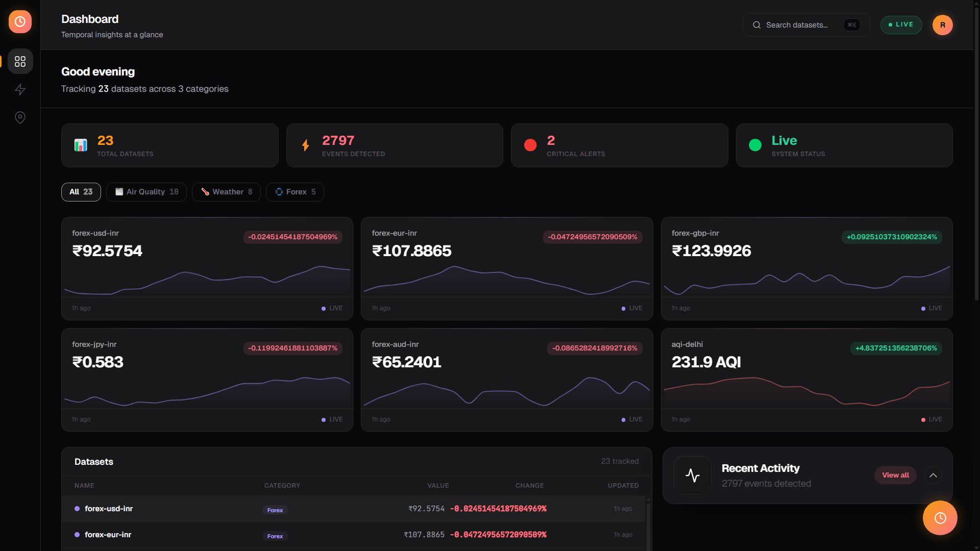Image resolution: width=980 pixels, height=551 pixels.
Task: Toggle the LIVE status pill in header
Action: point(901,24)
